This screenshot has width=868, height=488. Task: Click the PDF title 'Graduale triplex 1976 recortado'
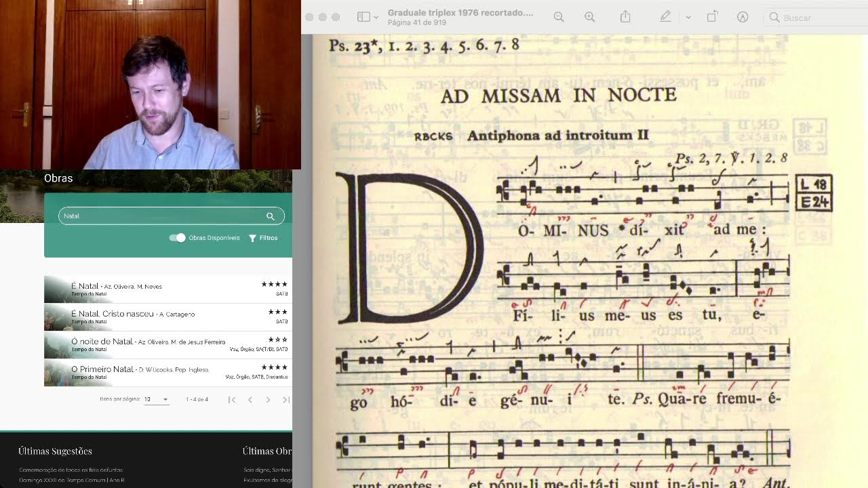click(x=460, y=13)
